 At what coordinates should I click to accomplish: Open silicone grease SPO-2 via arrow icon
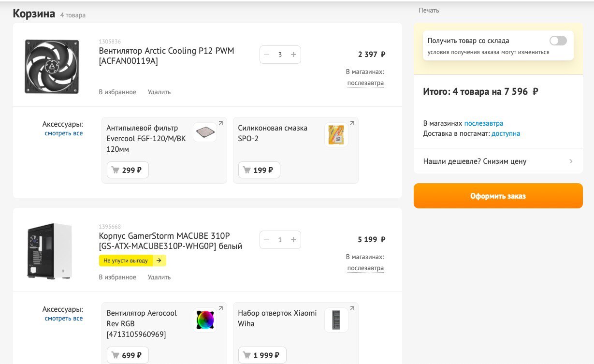352,123
